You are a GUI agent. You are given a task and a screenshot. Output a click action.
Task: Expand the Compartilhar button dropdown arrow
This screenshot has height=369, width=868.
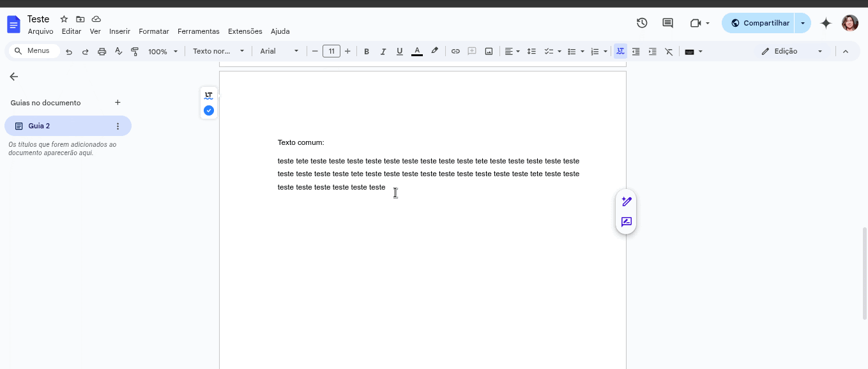[803, 22]
